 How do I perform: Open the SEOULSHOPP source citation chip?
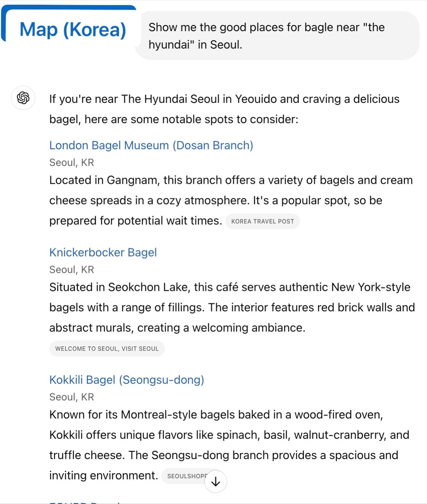coord(184,476)
